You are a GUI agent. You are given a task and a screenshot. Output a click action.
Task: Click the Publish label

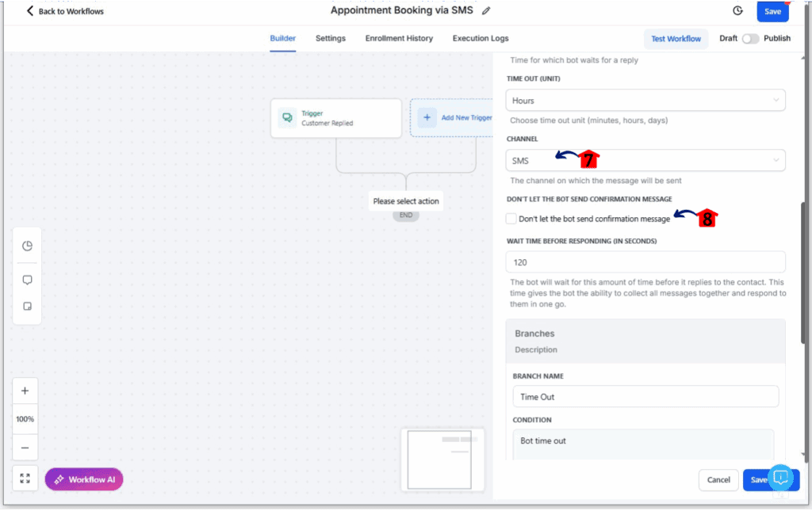point(777,39)
